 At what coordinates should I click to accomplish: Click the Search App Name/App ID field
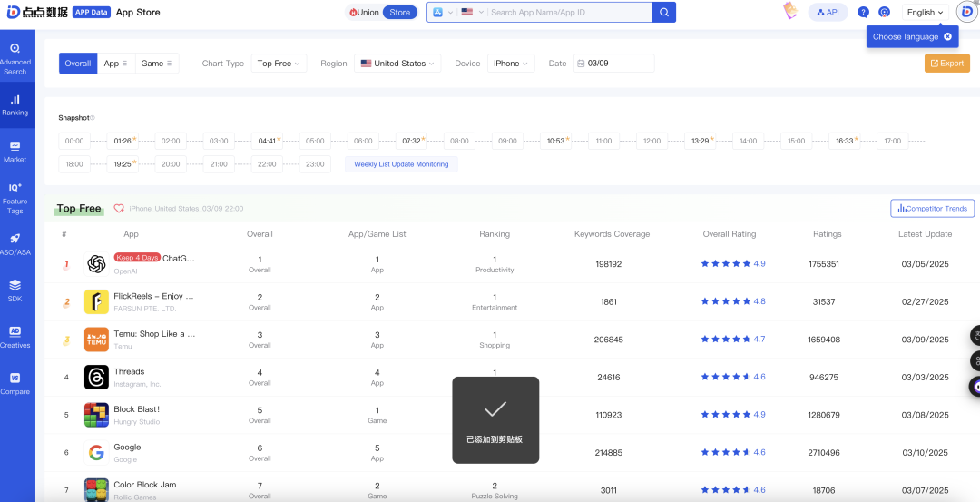(x=569, y=12)
